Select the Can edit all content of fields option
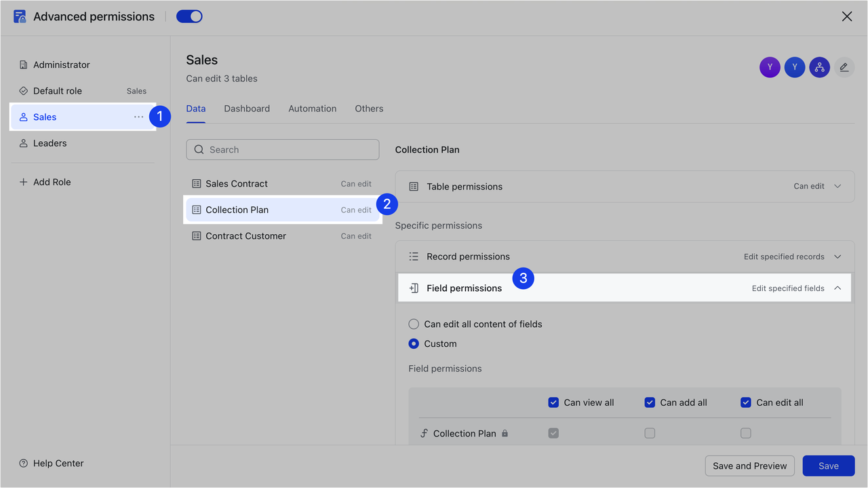 (x=414, y=324)
